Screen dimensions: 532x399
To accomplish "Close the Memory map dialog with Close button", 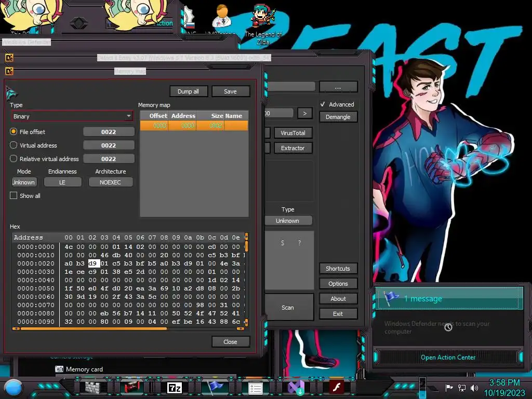I will [230, 342].
